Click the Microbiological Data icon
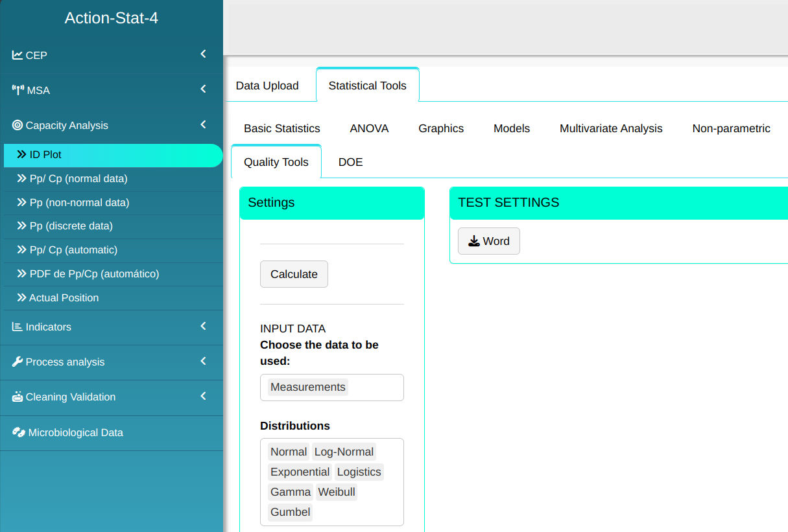The height and width of the screenshot is (532, 788). point(18,432)
